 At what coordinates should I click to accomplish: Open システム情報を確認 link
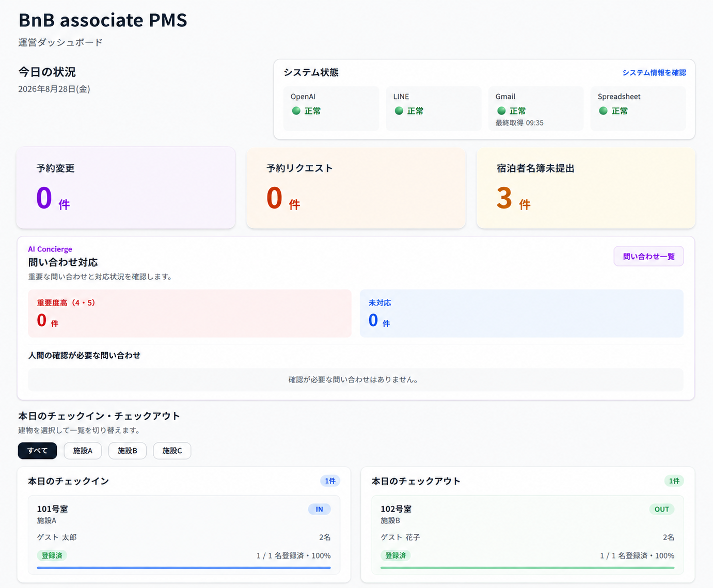tap(654, 73)
